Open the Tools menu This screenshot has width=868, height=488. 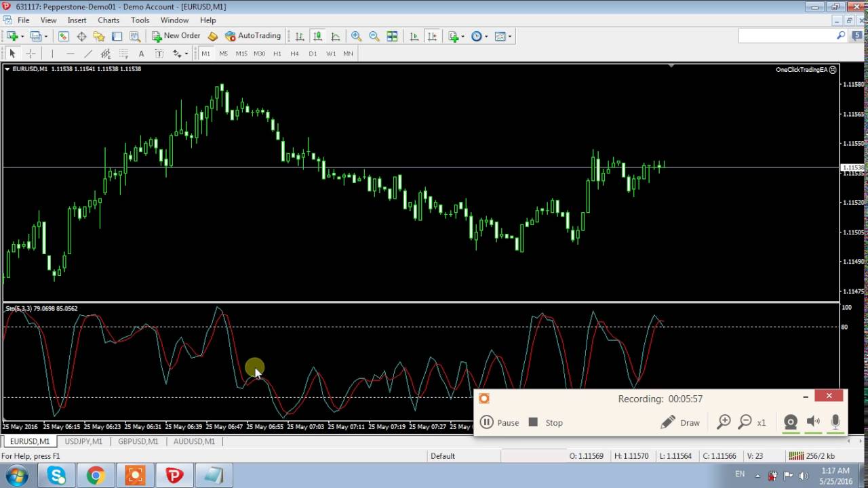(x=140, y=20)
